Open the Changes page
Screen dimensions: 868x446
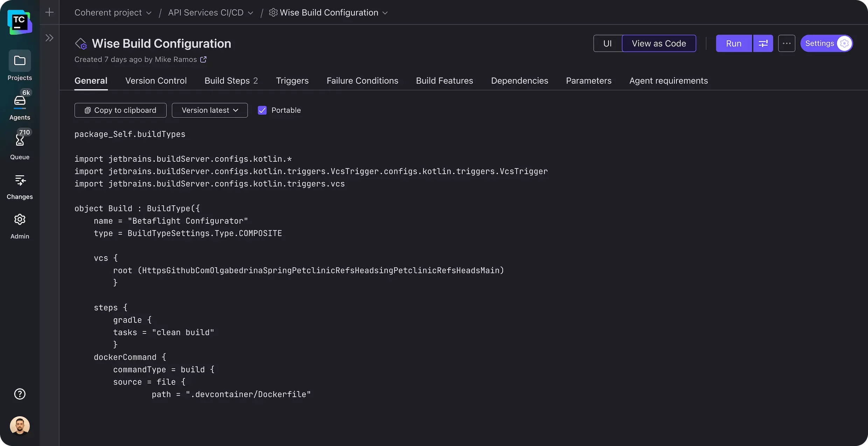click(20, 187)
